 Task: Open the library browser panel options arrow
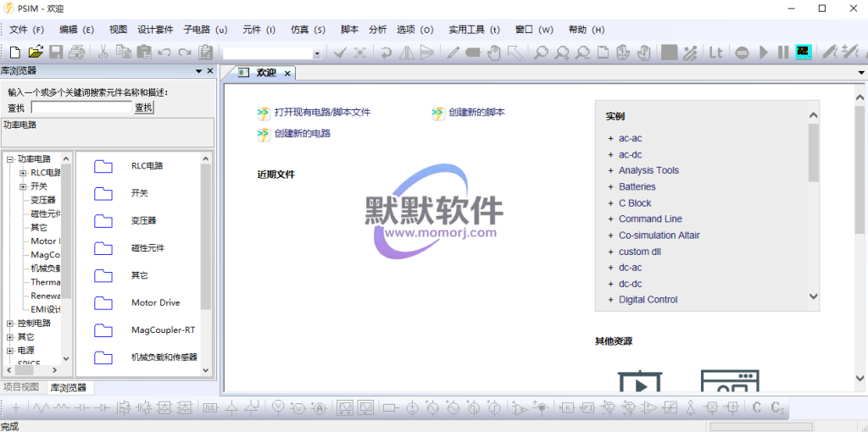[x=198, y=71]
